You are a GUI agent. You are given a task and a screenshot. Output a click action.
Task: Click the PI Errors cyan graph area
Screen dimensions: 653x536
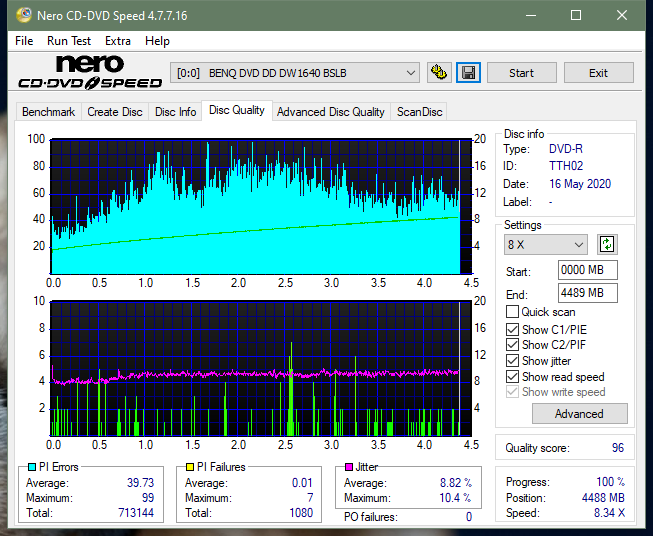point(261,207)
